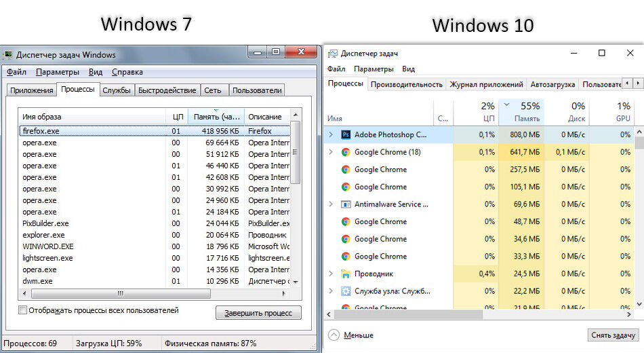The image size is (644, 353).
Task: Open Вид menu in Windows 10 Task Manager
Action: (408, 69)
